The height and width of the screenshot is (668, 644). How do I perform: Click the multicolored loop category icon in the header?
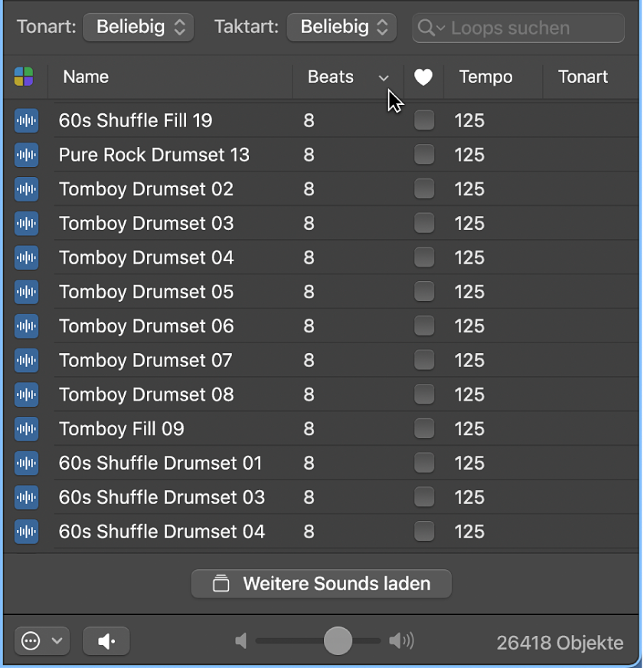[x=25, y=77]
